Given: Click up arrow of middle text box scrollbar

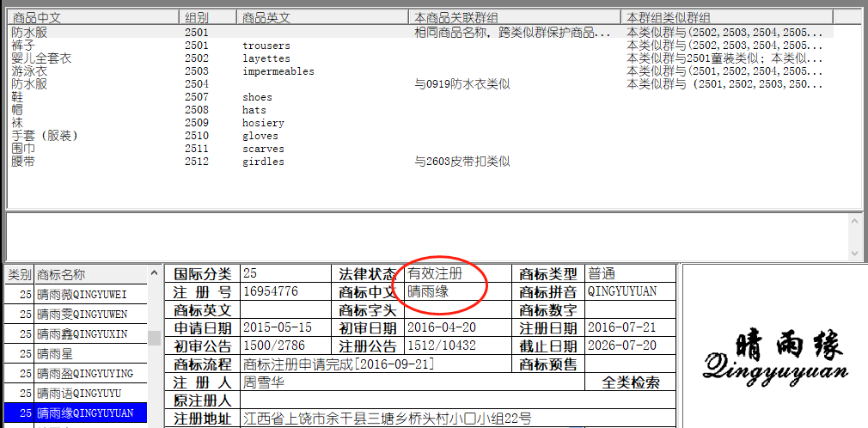Looking at the screenshot, I should tap(857, 220).
